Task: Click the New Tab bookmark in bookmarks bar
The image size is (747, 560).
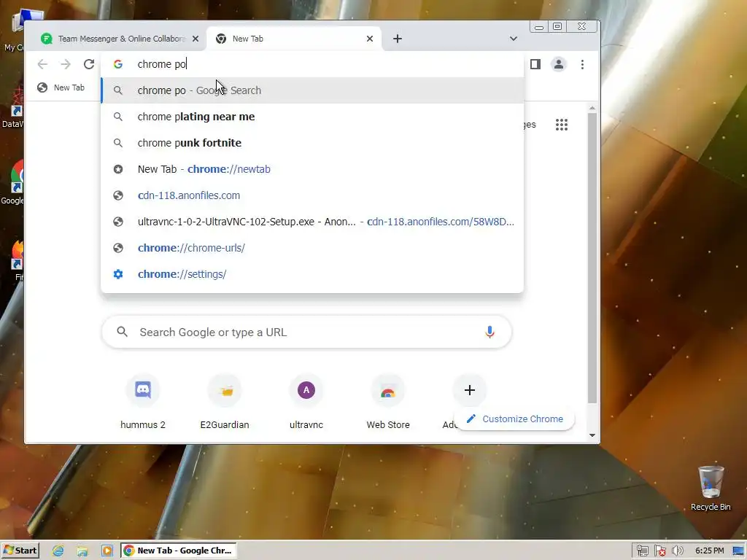Action: coord(61,87)
